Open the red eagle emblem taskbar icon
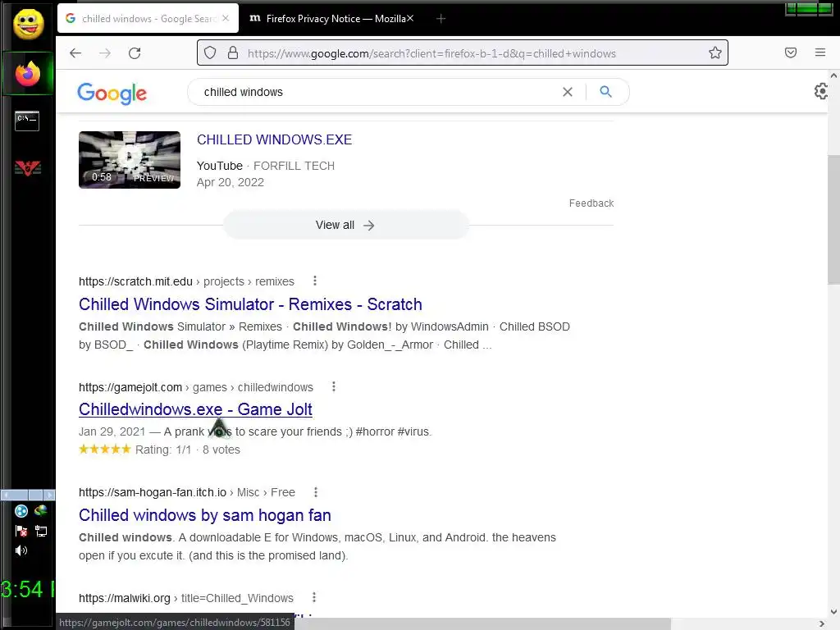The height and width of the screenshot is (630, 840). click(x=28, y=168)
